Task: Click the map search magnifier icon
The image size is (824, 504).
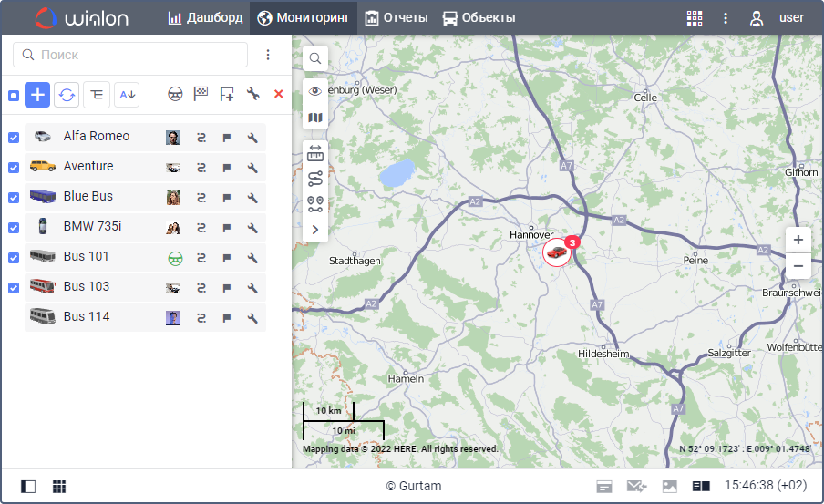Action: click(315, 59)
